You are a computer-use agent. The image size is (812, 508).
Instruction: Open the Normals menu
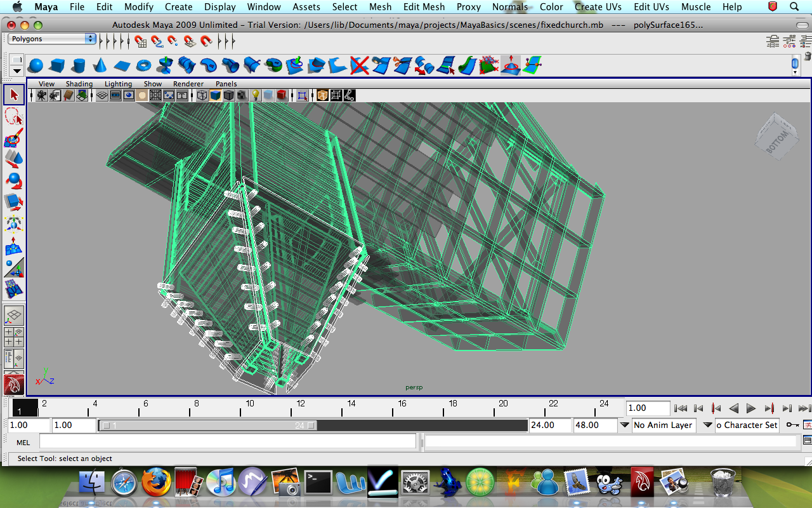[x=510, y=7]
